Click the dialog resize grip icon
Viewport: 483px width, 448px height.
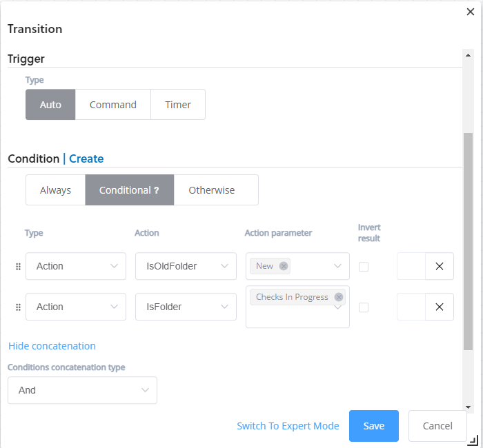pyautogui.click(x=473, y=440)
